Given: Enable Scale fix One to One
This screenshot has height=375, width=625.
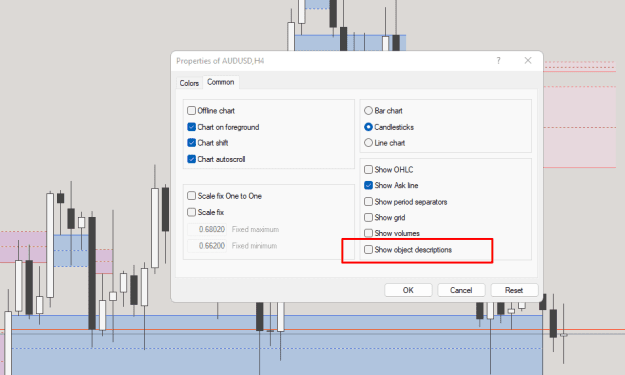Looking at the screenshot, I should click(192, 196).
